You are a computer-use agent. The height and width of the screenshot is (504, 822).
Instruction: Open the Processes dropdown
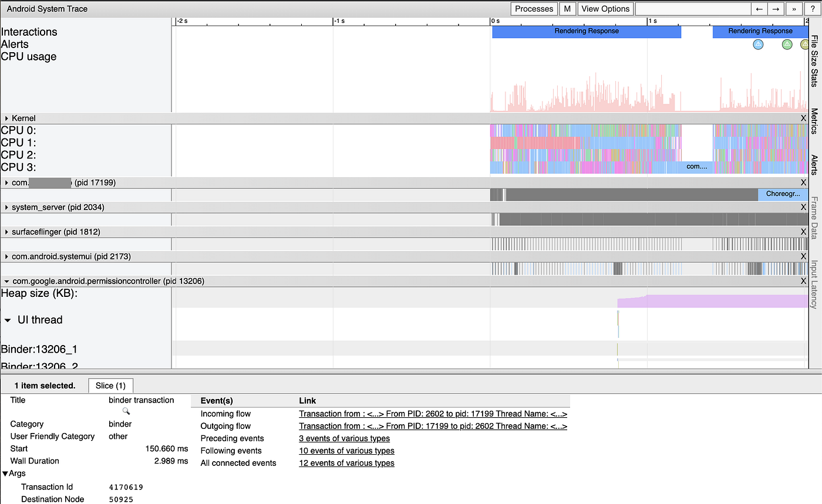click(533, 9)
